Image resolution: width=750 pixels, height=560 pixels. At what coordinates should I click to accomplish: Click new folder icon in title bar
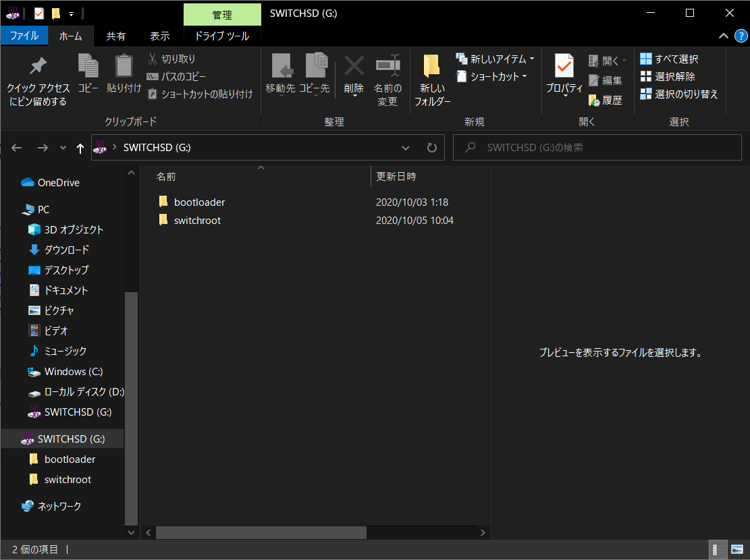pyautogui.click(x=56, y=13)
